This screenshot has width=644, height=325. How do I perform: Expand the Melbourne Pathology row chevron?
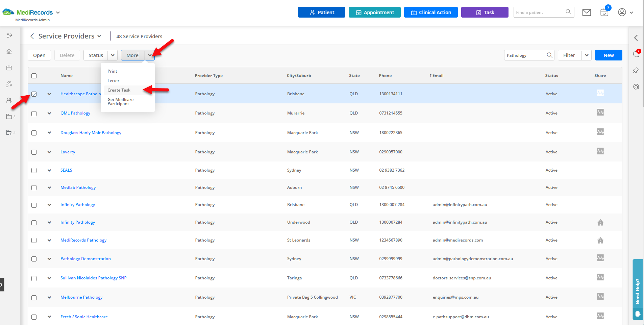[49, 297]
